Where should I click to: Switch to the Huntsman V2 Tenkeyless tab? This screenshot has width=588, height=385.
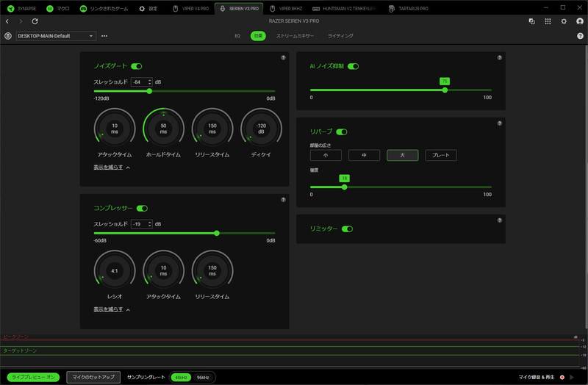343,8
